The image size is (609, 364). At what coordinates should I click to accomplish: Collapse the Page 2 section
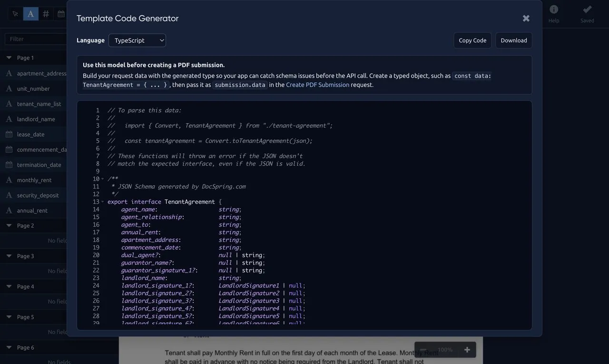pyautogui.click(x=9, y=226)
